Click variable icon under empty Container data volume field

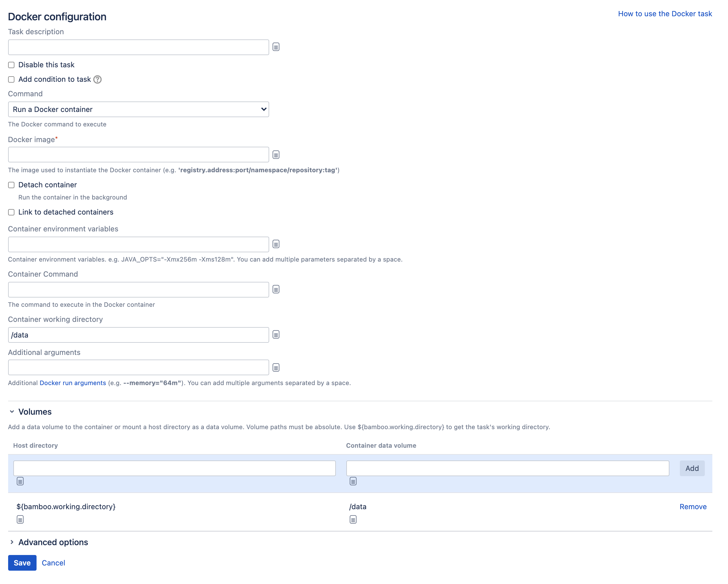tap(353, 481)
